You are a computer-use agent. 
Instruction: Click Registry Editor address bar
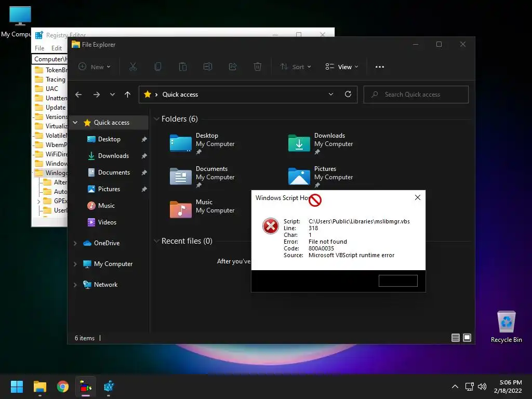(50, 59)
